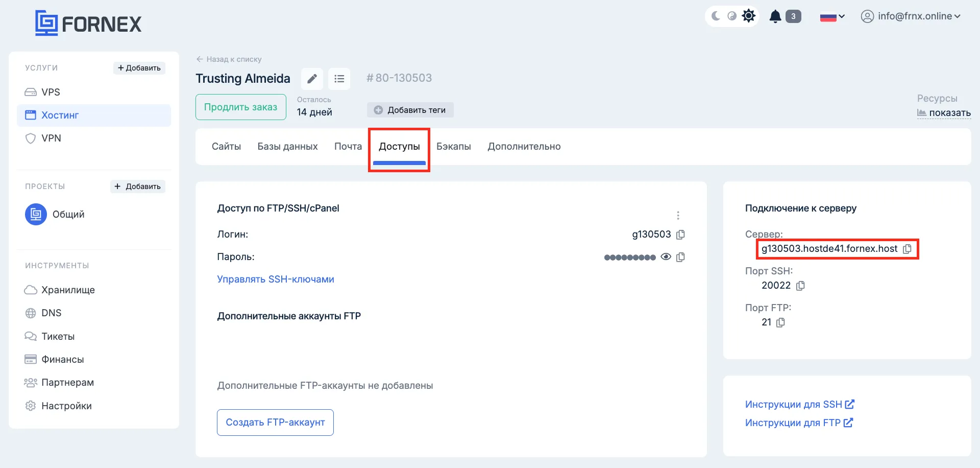The width and height of the screenshot is (980, 468).
Task: Open the Базы данных tab
Action: pos(287,147)
